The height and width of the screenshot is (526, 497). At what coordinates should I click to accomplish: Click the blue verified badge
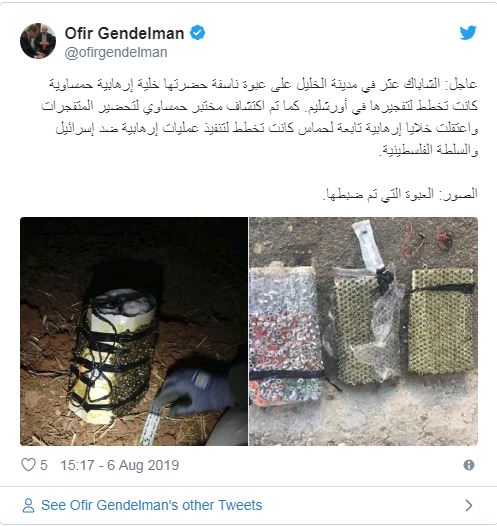click(198, 33)
